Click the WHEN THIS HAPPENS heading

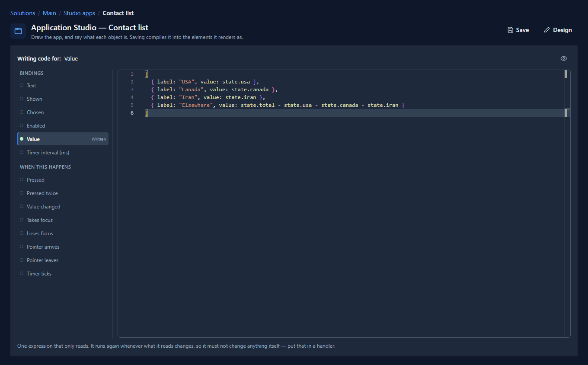click(45, 167)
